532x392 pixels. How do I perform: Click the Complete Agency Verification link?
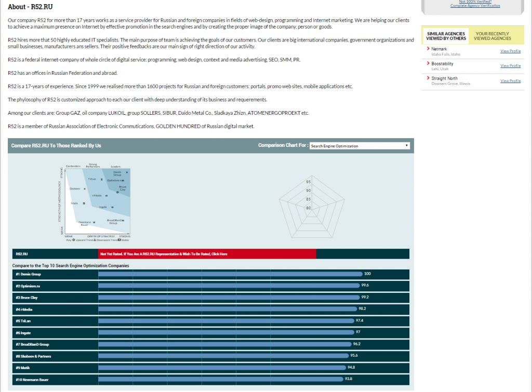click(x=475, y=6)
